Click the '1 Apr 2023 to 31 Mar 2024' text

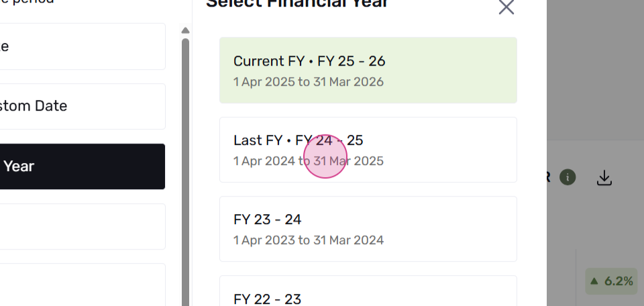coord(309,240)
